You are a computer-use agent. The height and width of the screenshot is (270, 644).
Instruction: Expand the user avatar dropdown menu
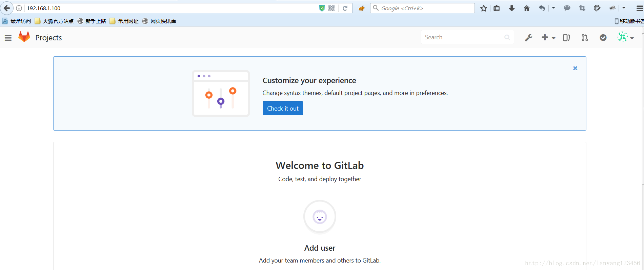click(625, 37)
